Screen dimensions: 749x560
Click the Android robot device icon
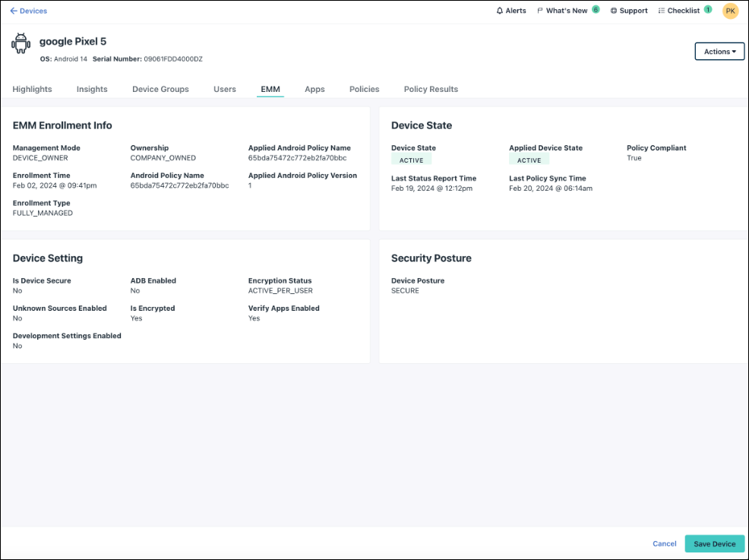point(21,44)
